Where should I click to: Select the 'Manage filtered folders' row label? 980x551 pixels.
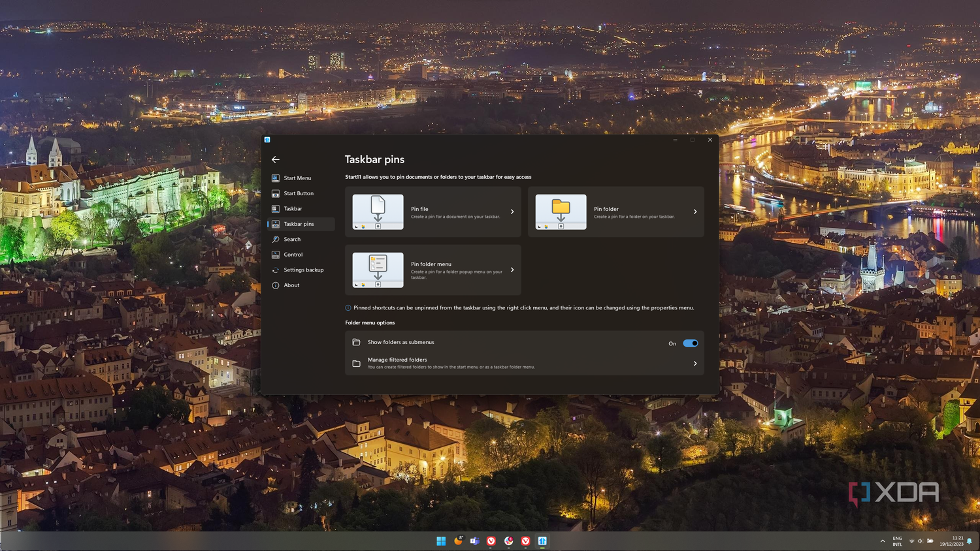click(397, 360)
